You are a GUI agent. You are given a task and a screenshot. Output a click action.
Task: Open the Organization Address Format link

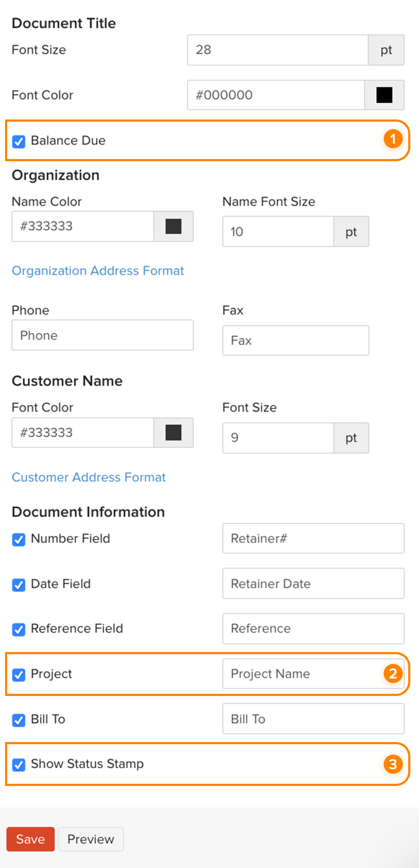point(98,271)
